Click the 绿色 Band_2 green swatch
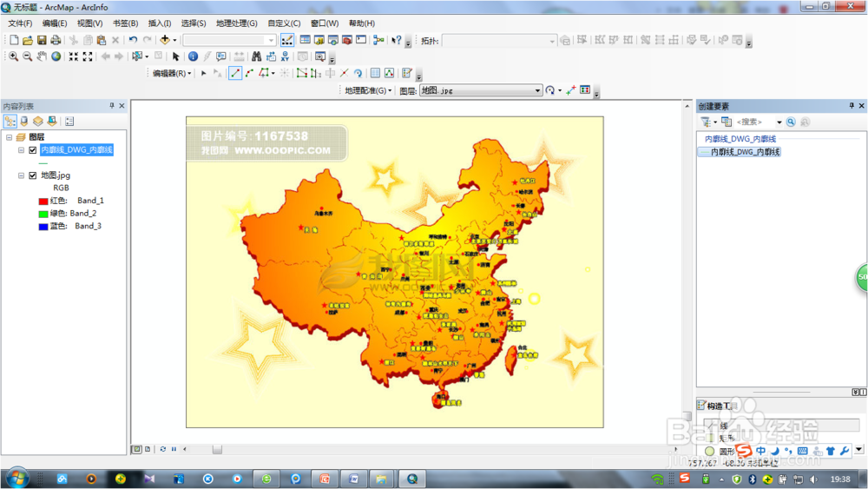The image size is (868, 489). pyautogui.click(x=43, y=214)
